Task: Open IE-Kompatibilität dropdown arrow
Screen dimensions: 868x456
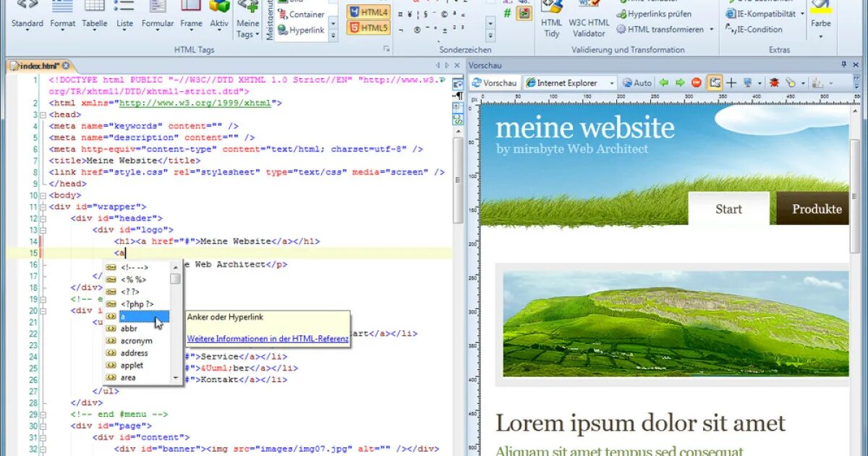Action: pos(801,14)
